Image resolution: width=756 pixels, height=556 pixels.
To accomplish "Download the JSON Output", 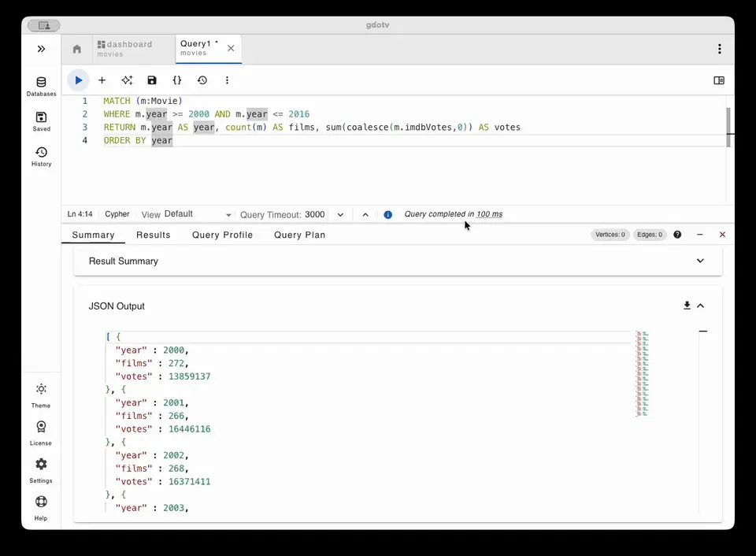I will (x=687, y=306).
